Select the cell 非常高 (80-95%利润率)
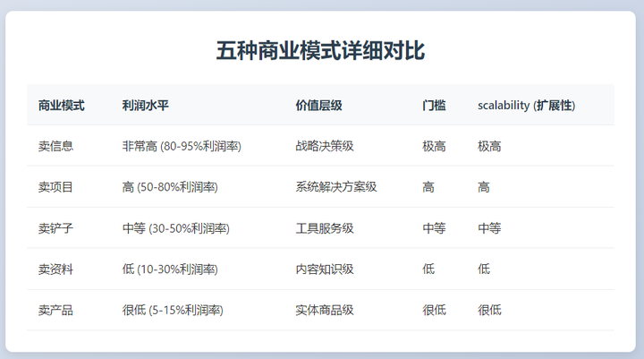This screenshot has width=644, height=359. (182, 146)
